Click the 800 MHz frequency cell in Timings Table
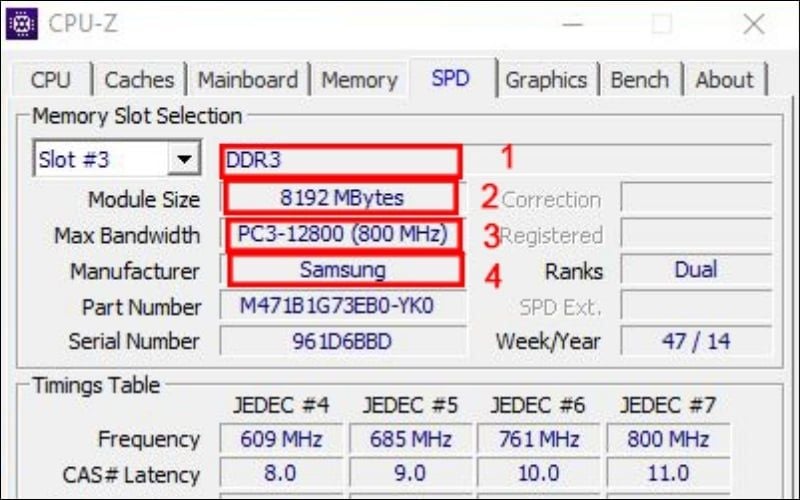The image size is (800, 500). coord(668,439)
